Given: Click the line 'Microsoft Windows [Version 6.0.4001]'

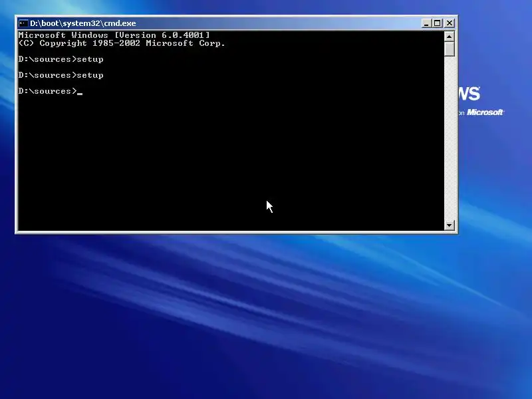Looking at the screenshot, I should coord(114,35).
